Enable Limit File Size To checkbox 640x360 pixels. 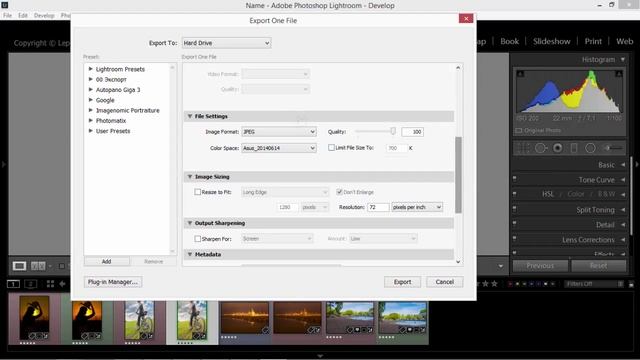(331, 147)
